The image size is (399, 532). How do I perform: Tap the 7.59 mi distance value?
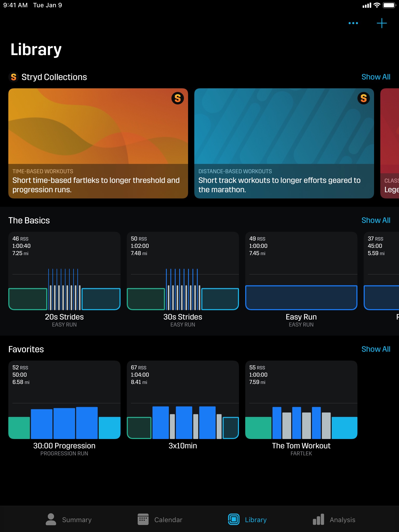pos(257,382)
